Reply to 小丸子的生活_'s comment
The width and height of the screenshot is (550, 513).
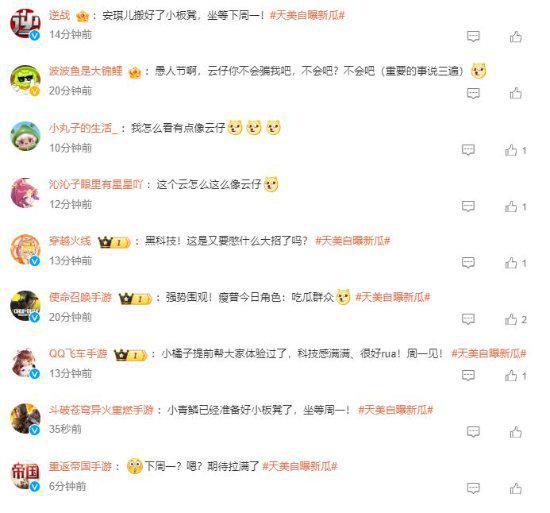[468, 150]
